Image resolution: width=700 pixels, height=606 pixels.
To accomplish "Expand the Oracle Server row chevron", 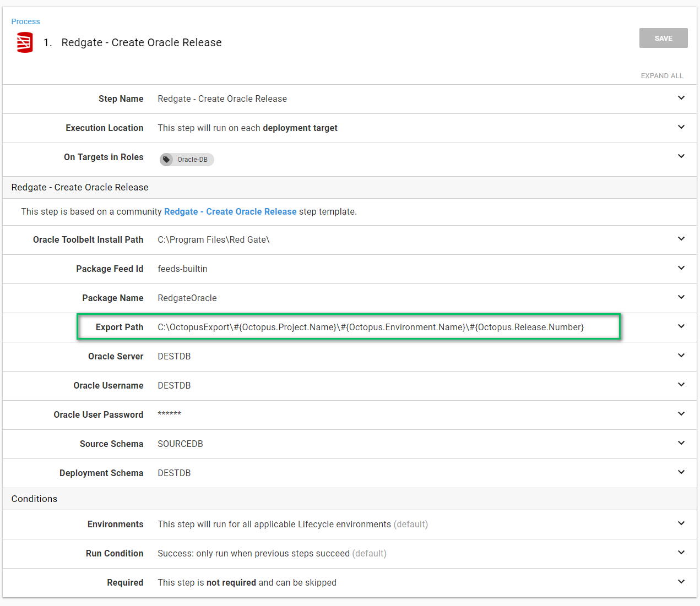I will point(681,356).
